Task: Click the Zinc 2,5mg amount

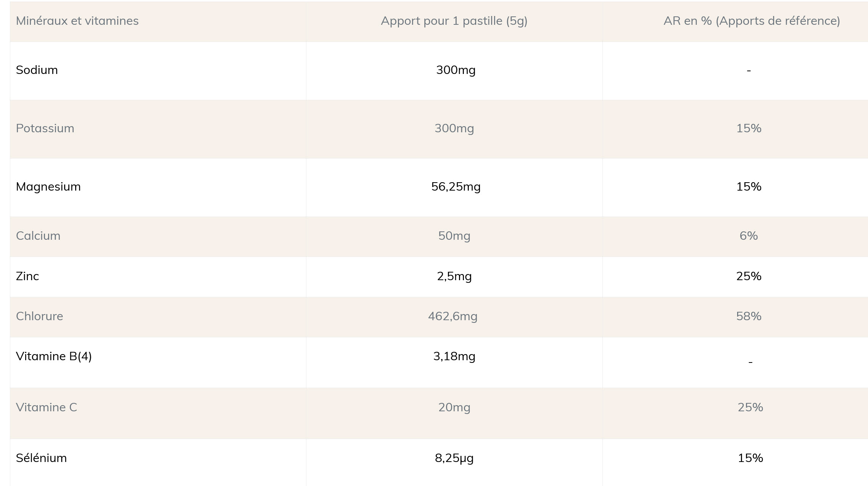Action: (x=454, y=276)
